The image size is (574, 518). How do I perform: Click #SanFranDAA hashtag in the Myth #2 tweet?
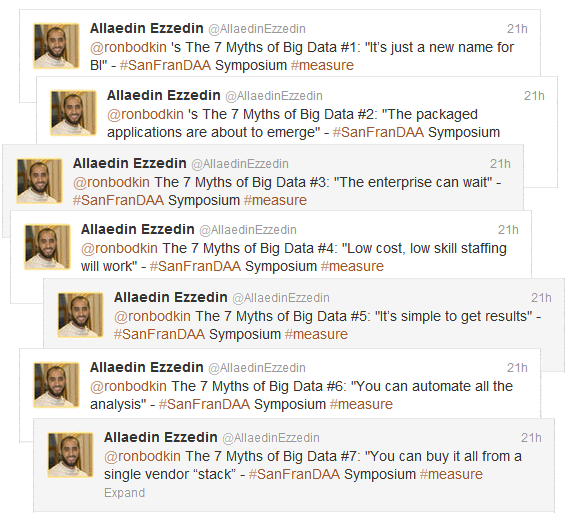point(378,132)
